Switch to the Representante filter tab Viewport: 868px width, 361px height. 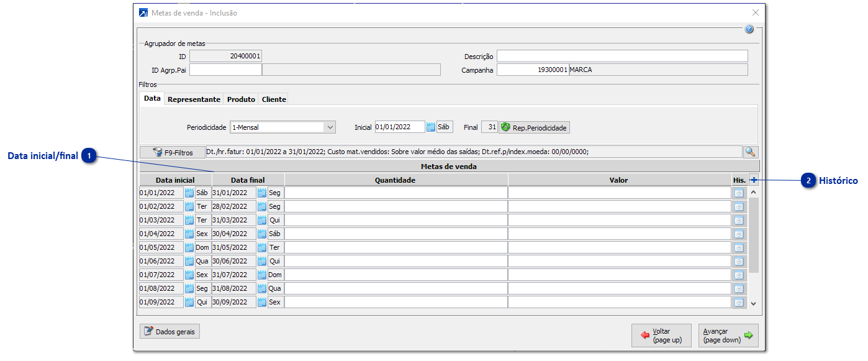194,99
